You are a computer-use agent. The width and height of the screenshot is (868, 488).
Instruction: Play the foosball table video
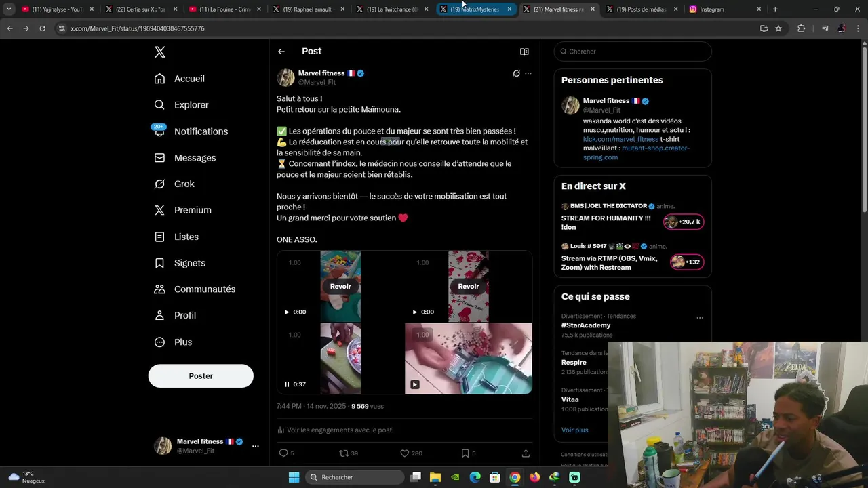[414, 384]
